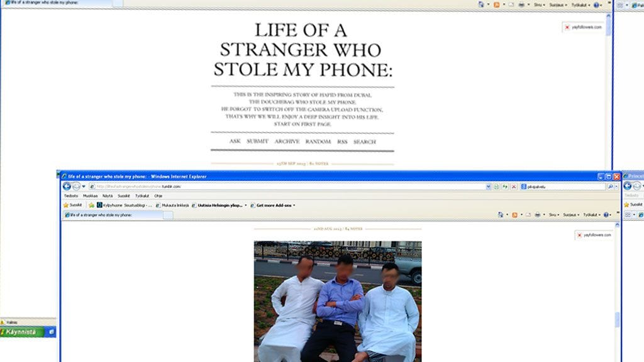Open the Tiedosto menu

coord(70,195)
